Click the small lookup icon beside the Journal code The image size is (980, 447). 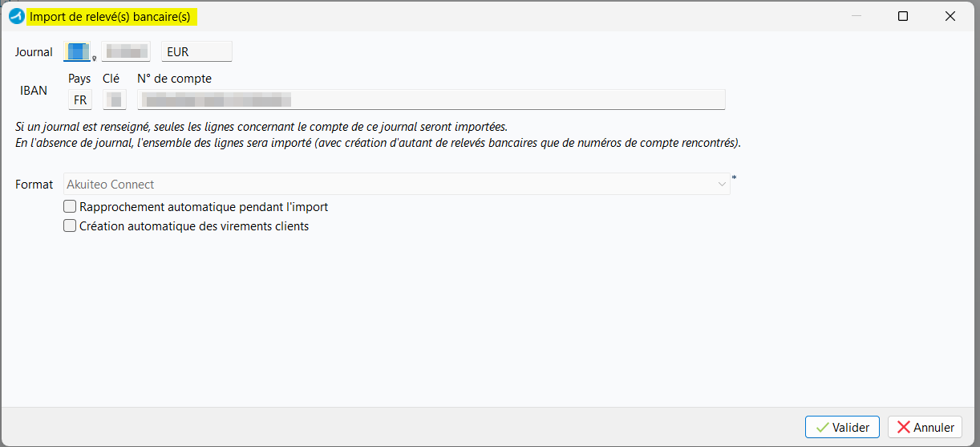95,58
